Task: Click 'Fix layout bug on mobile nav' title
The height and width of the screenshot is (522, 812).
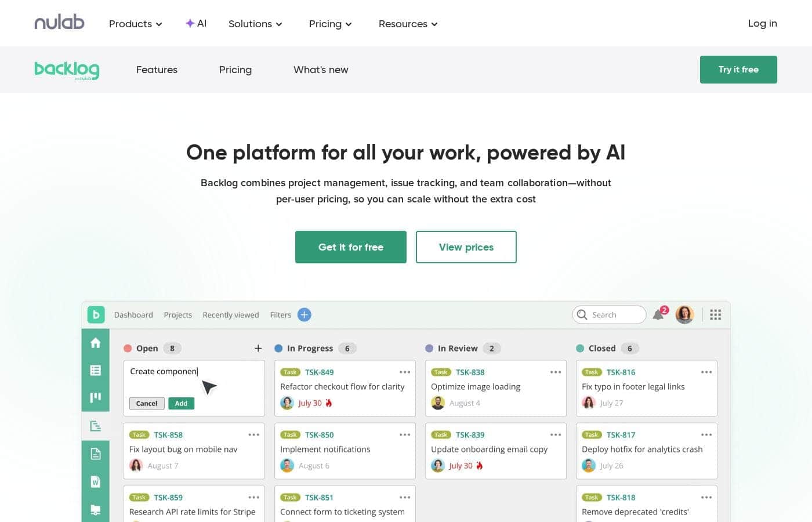Action: coord(183,449)
